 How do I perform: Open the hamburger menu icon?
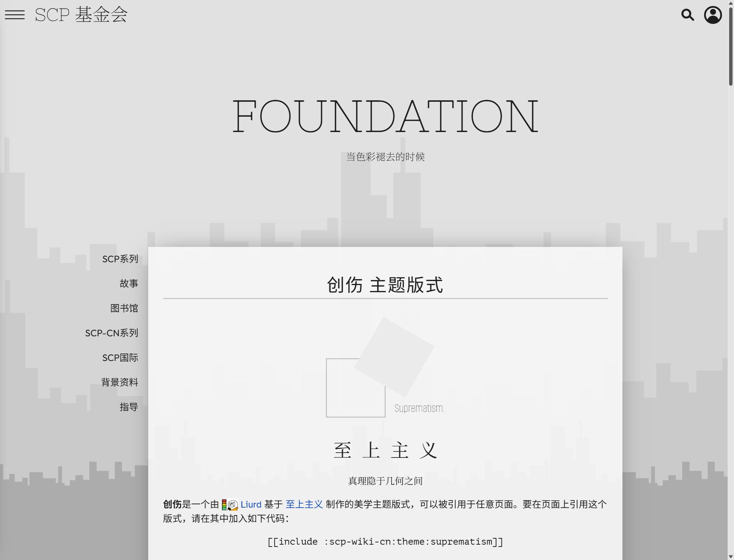[15, 15]
